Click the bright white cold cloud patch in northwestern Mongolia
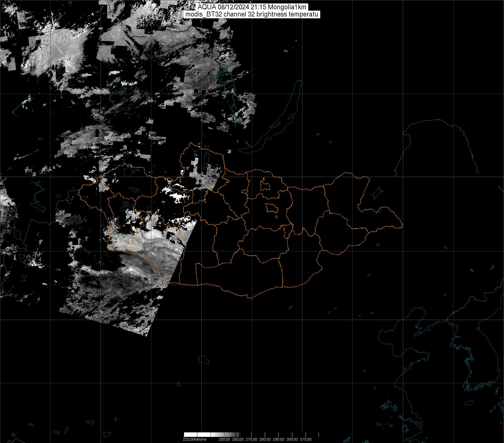Viewport: 504px width, 443px height. click(x=178, y=197)
